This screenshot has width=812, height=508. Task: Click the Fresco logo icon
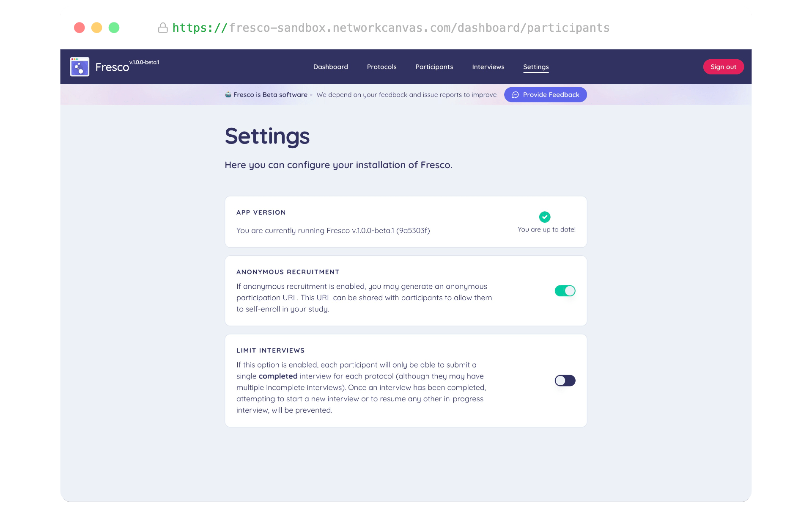(x=80, y=67)
